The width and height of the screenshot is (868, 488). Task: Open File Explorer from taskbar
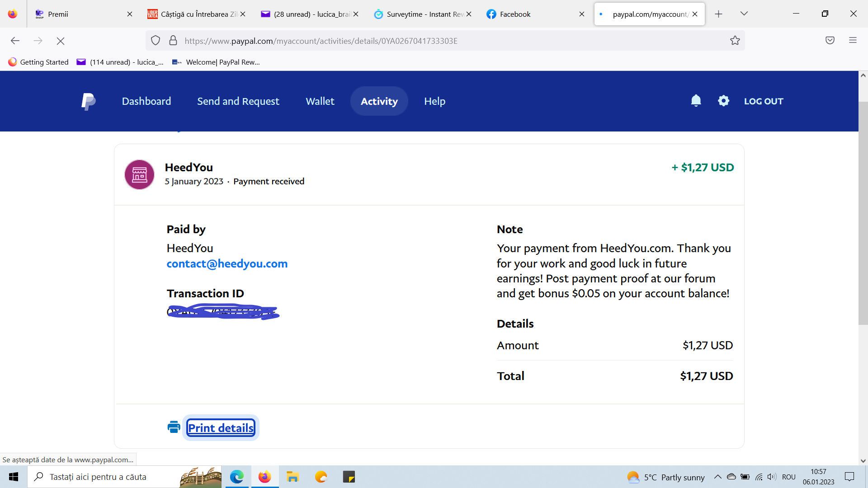(x=293, y=477)
